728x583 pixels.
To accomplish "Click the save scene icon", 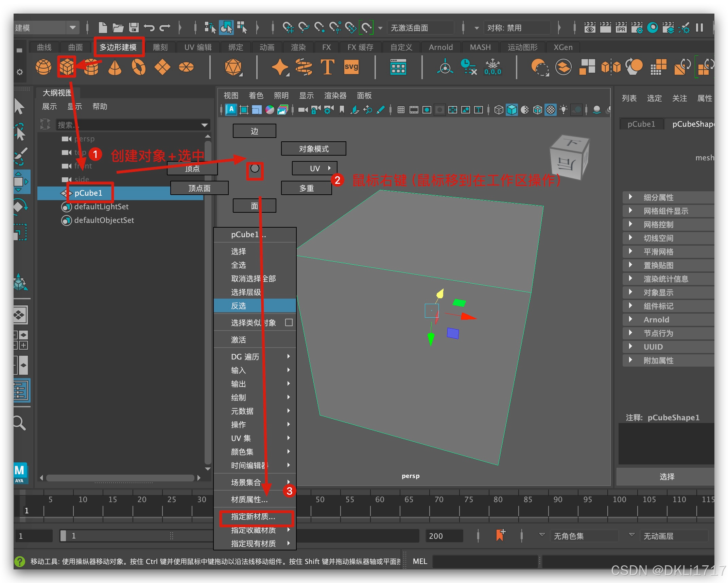I will [x=134, y=28].
